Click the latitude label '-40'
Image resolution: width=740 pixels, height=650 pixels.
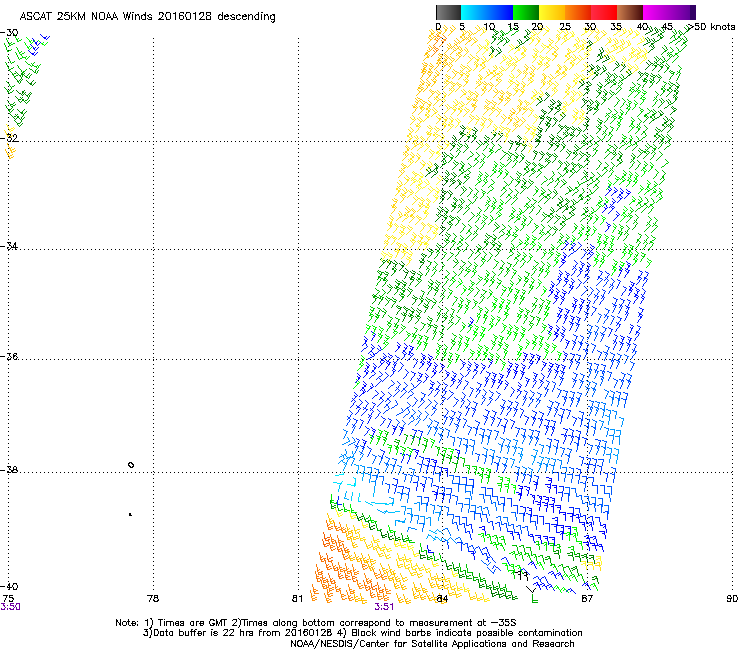9,586
